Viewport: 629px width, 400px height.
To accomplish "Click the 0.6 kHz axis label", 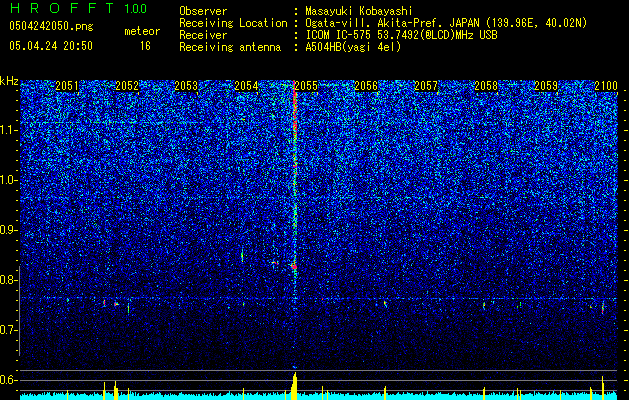I will [x=9, y=380].
